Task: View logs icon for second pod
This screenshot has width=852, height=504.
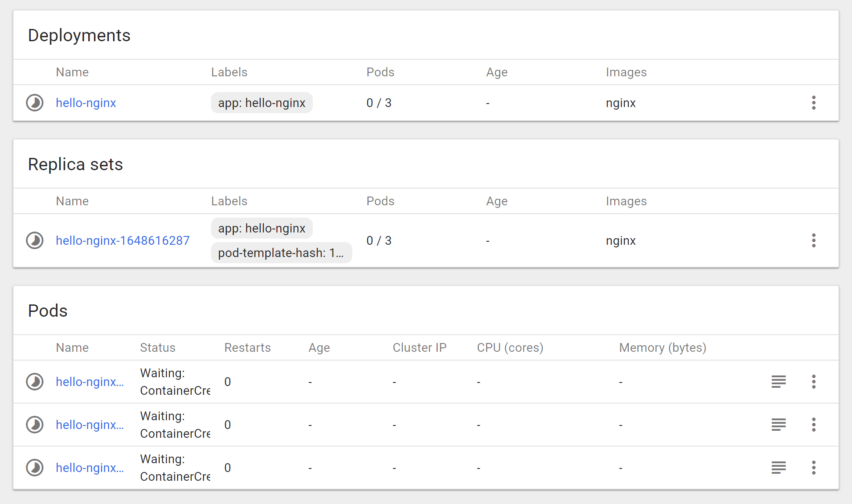Action: (x=779, y=425)
